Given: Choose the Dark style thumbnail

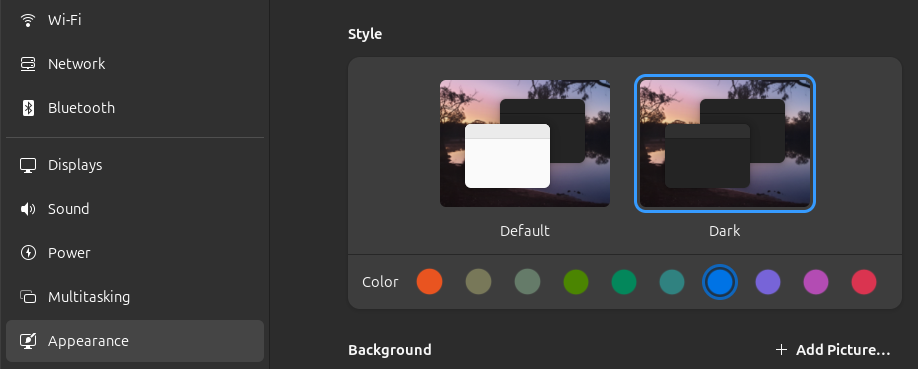Looking at the screenshot, I should [x=725, y=144].
